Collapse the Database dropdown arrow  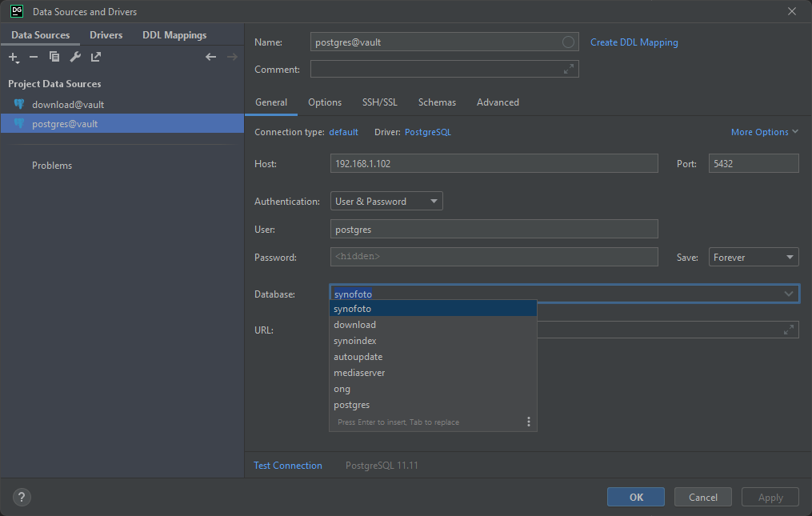[788, 294]
